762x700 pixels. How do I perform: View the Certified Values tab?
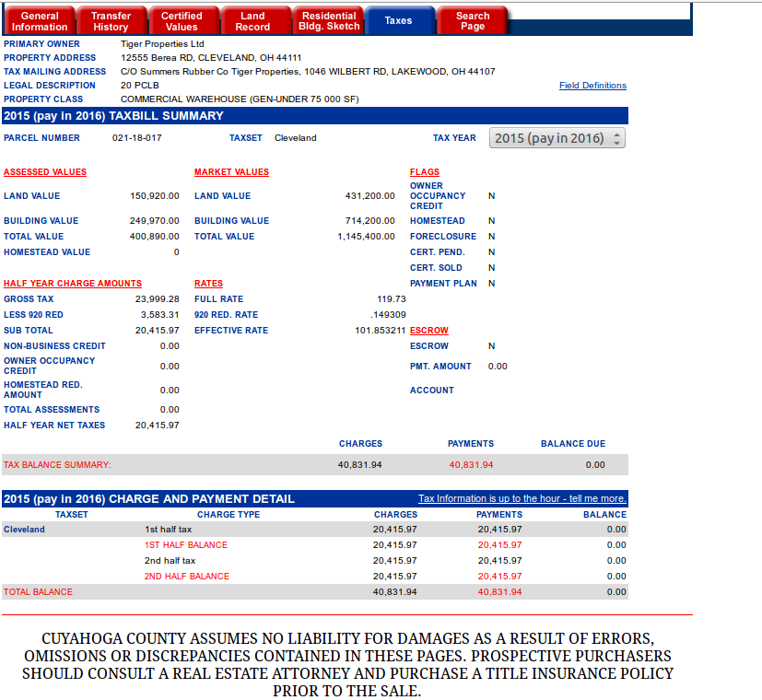(182, 21)
